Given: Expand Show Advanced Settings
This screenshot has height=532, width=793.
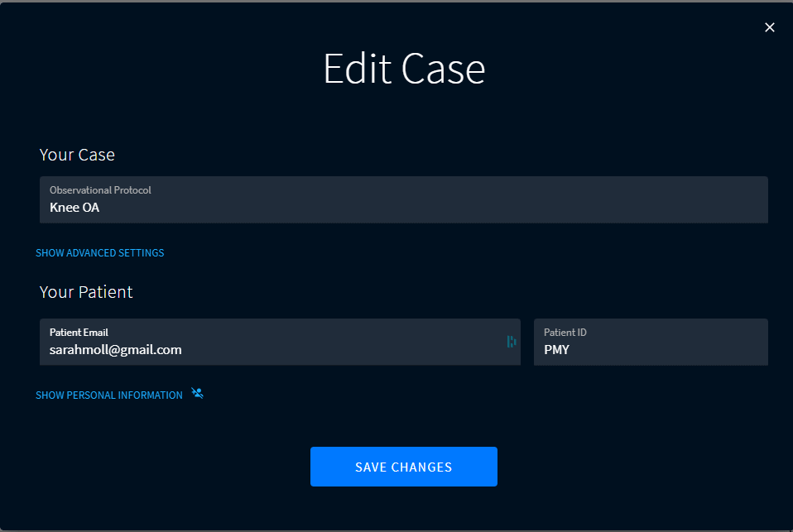Looking at the screenshot, I should click(x=99, y=253).
